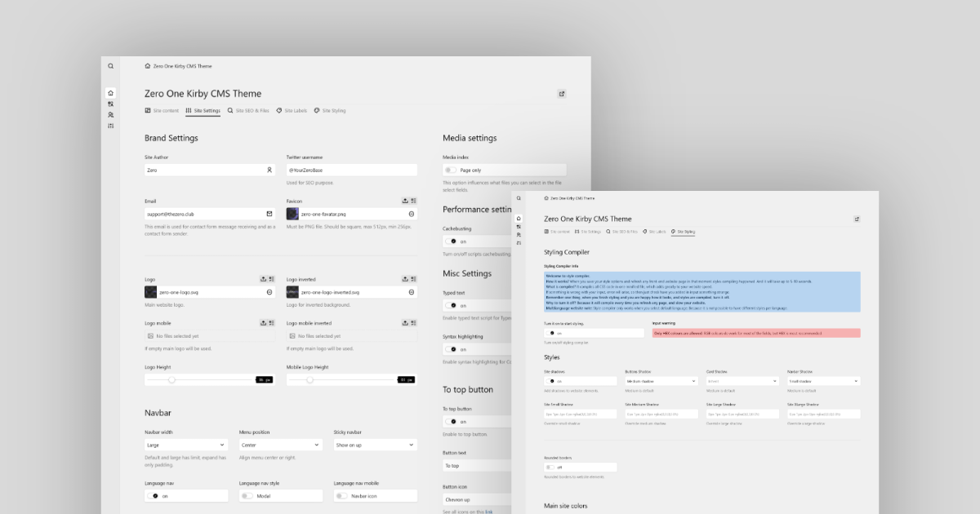Select the Home icon in the left sidebar

click(x=110, y=93)
